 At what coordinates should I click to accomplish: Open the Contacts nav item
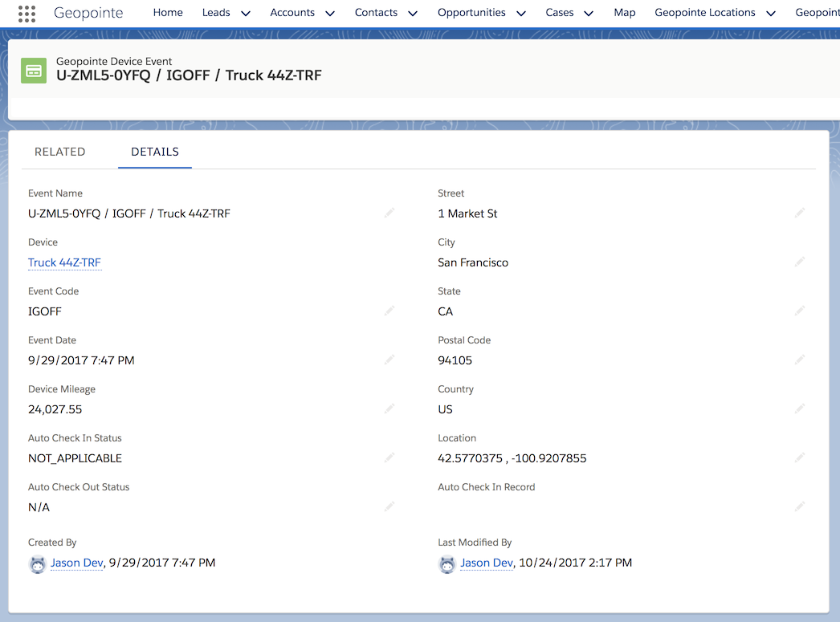pyautogui.click(x=376, y=12)
